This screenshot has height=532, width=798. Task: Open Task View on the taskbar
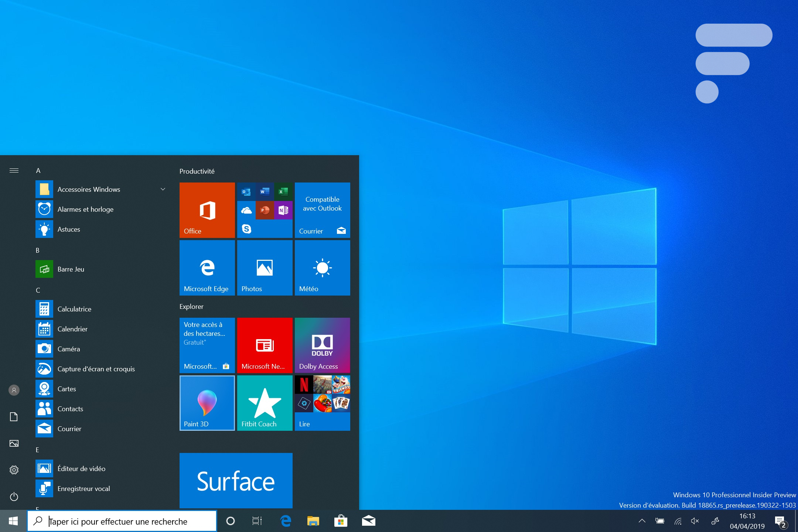pos(257,521)
